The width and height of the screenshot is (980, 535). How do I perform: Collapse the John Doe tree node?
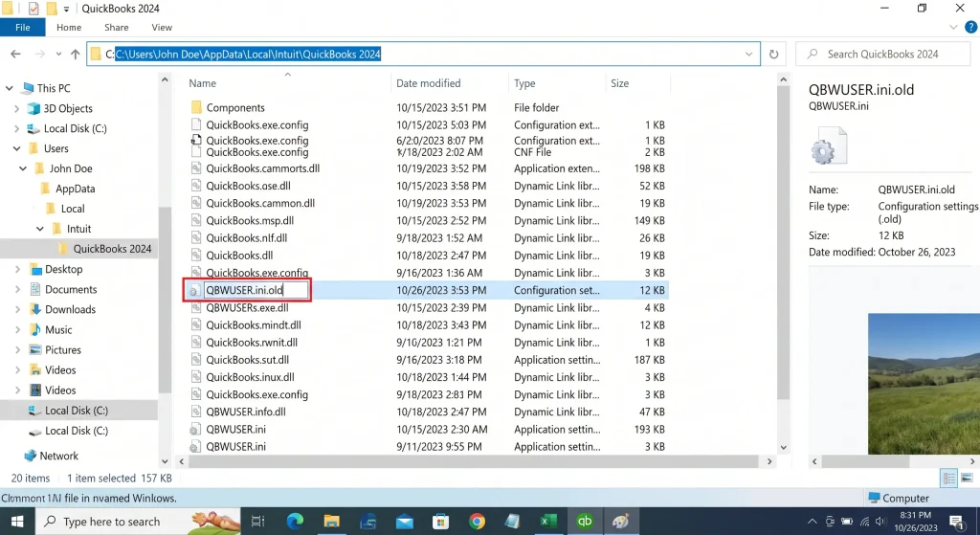coord(23,168)
